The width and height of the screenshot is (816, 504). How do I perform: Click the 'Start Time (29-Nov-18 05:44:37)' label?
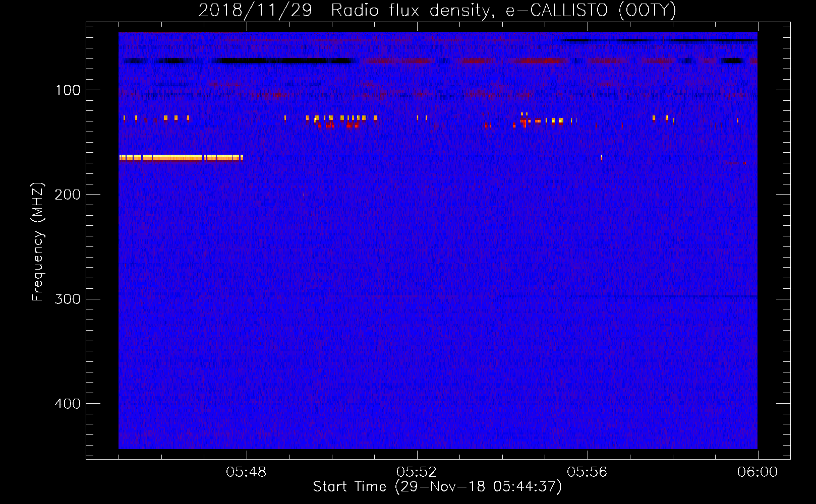437,487
